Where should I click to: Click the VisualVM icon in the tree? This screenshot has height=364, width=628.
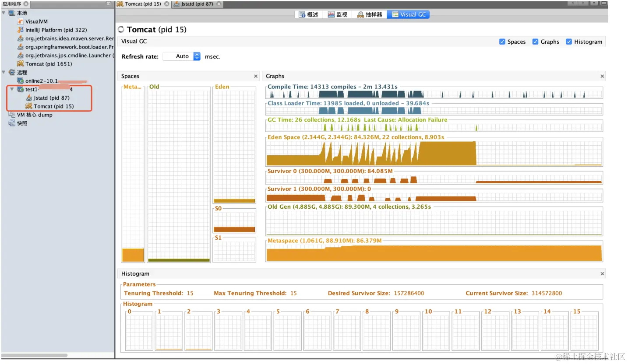(x=21, y=21)
